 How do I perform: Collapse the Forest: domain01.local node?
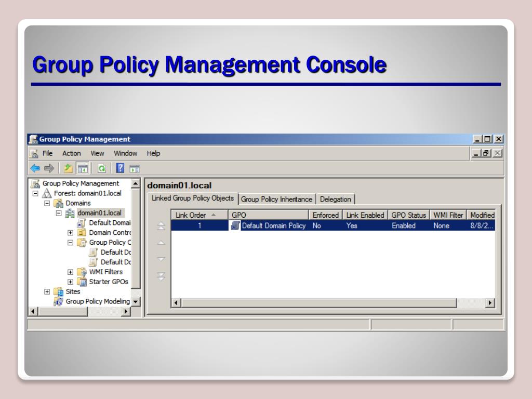pos(35,193)
